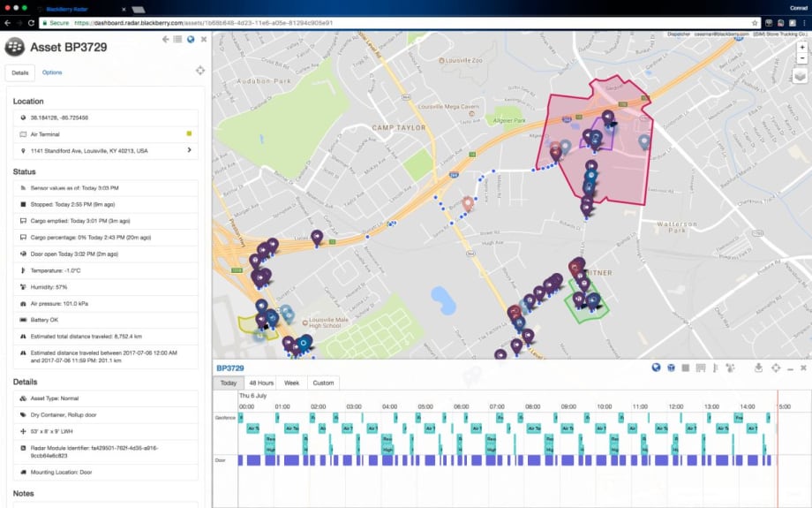Click the Louisville Mega Cavern map label
Image resolution: width=812 pixels, height=508 pixels.
tap(448, 107)
